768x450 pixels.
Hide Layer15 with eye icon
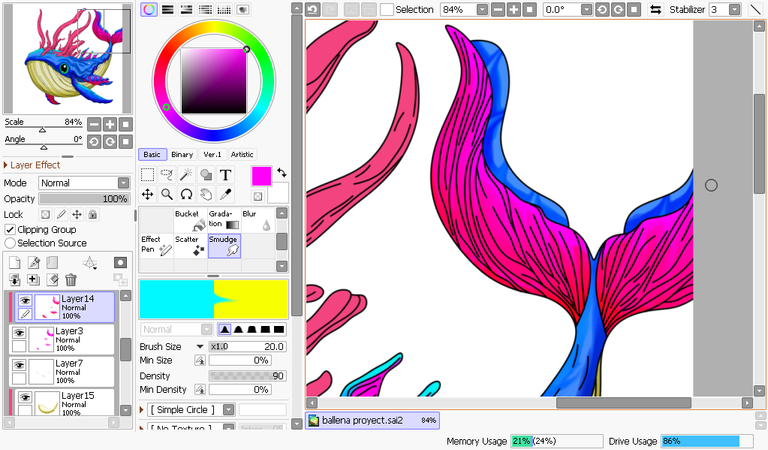[25, 397]
